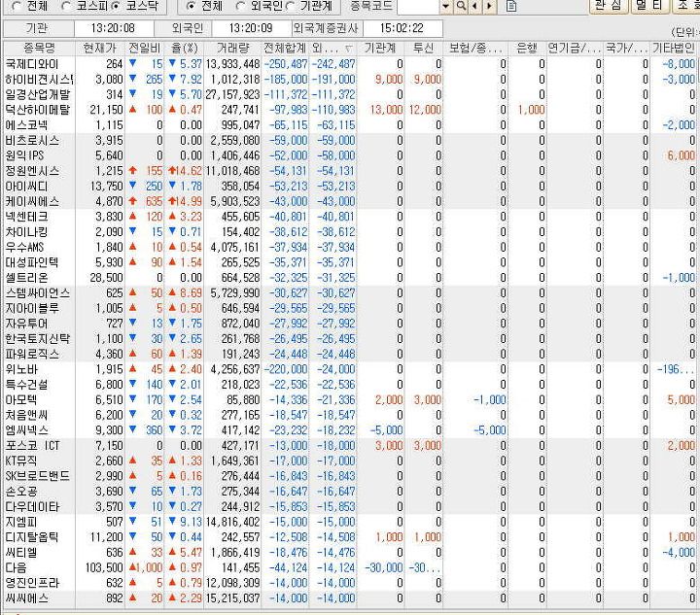Select the 코스피 market radio button
This screenshot has width=700, height=615.
(x=66, y=6)
